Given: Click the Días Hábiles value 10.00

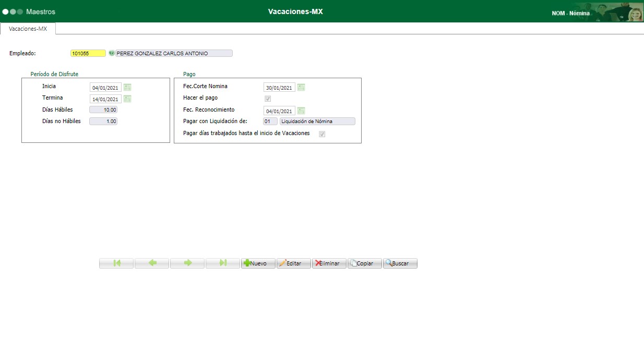Looking at the screenshot, I should (104, 110).
